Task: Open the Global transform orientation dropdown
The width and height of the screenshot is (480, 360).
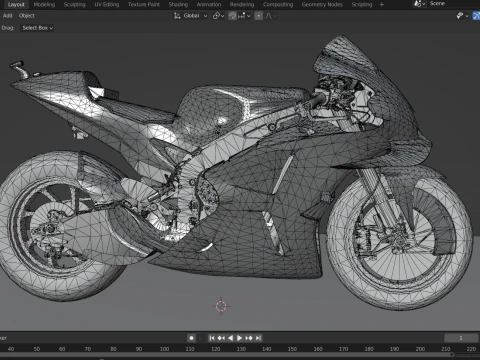Action: coord(190,16)
